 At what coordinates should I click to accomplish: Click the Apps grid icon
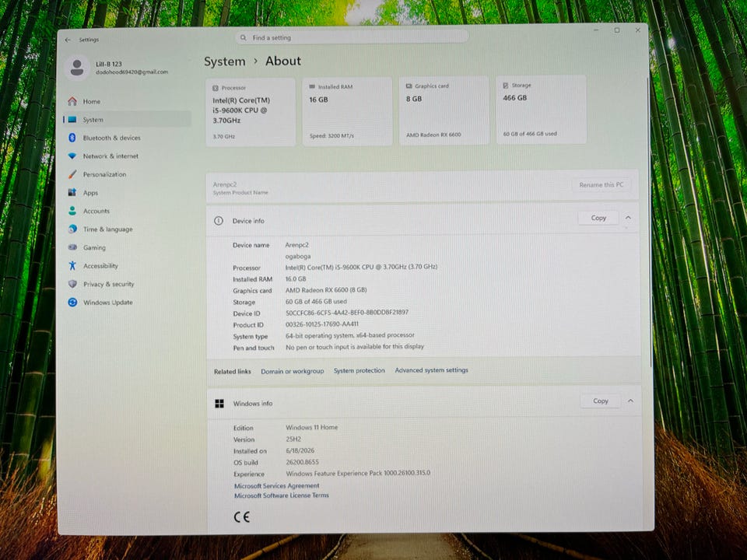[72, 192]
